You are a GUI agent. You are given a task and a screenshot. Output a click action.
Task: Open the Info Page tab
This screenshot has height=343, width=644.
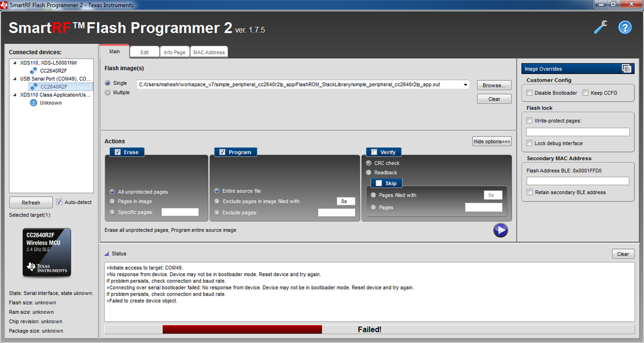click(x=175, y=52)
